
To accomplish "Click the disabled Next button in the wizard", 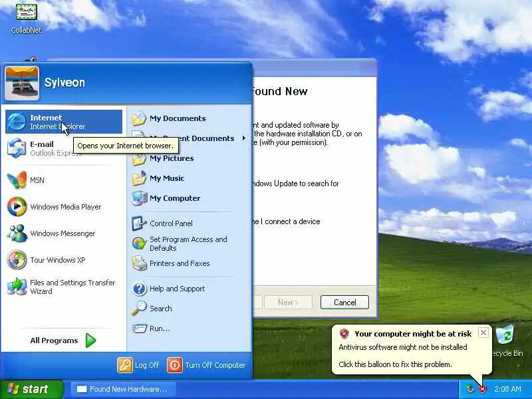I will [x=288, y=303].
